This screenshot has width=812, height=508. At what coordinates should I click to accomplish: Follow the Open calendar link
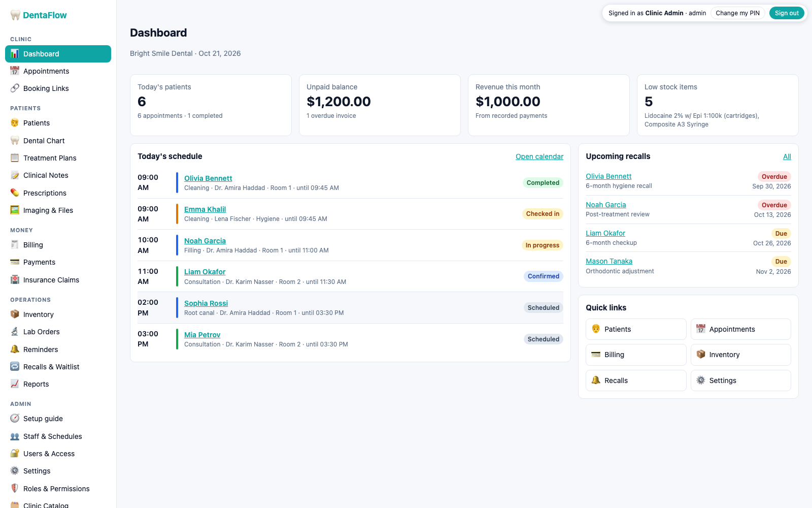click(539, 156)
